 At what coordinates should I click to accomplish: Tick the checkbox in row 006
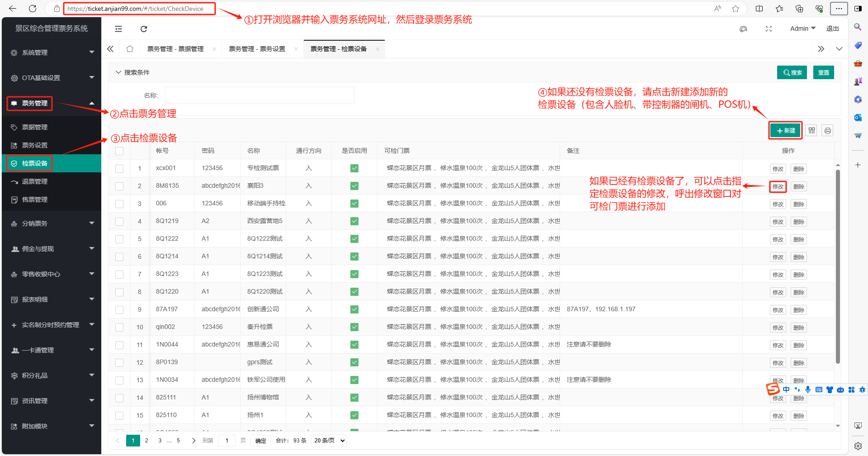[x=119, y=204]
